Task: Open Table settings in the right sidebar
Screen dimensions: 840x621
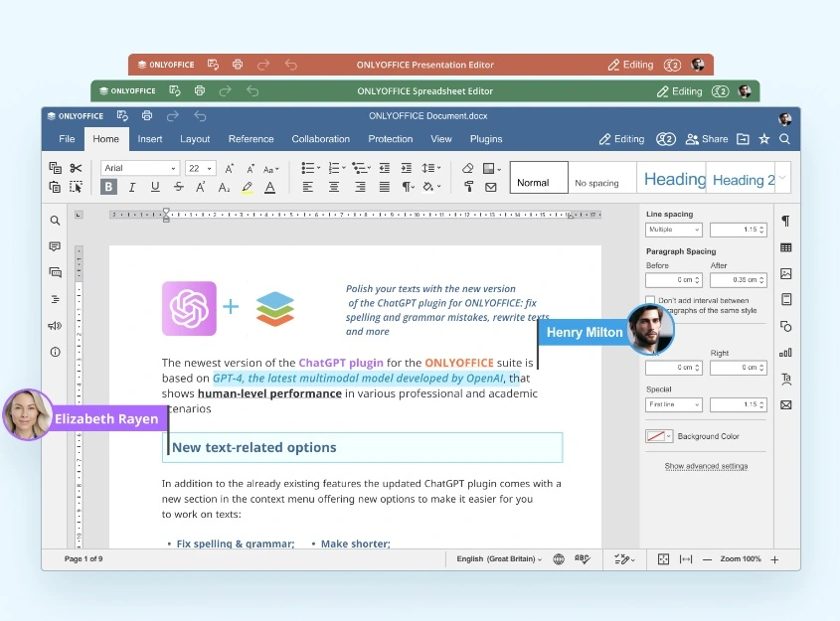Action: click(x=785, y=247)
